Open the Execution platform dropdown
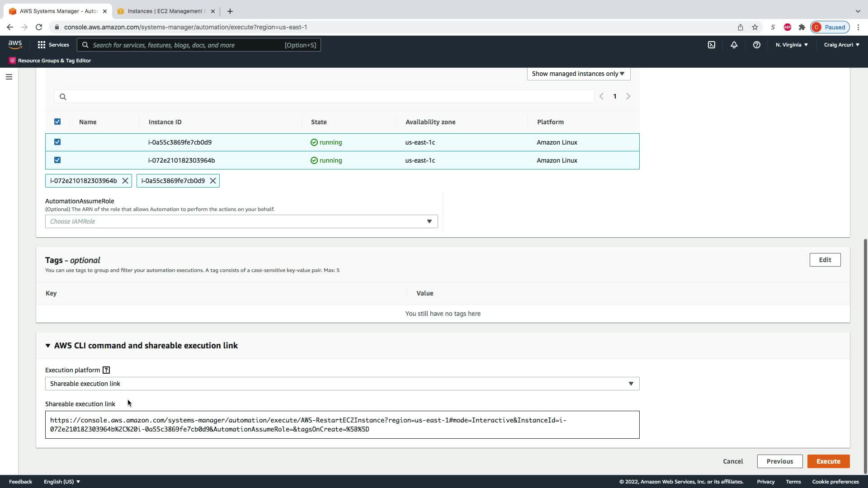The image size is (868, 488). tap(342, 384)
